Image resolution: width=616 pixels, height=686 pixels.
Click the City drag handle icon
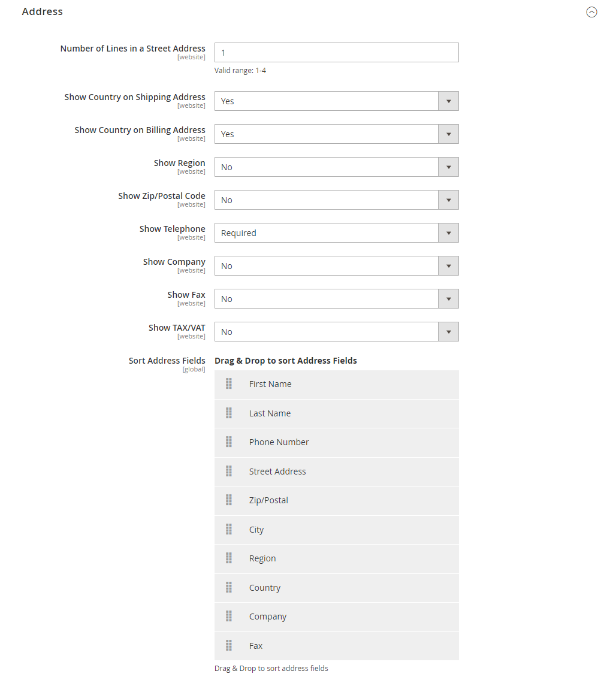(229, 530)
